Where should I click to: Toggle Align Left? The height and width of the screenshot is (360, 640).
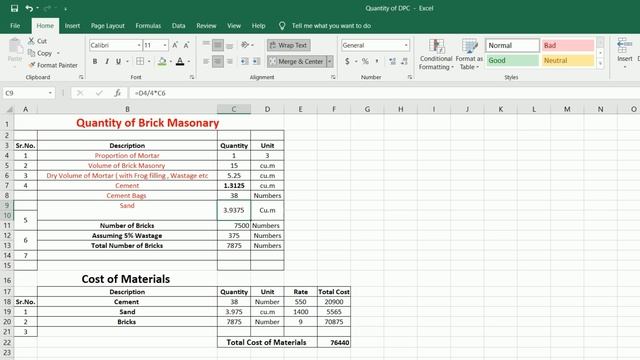[206, 61]
